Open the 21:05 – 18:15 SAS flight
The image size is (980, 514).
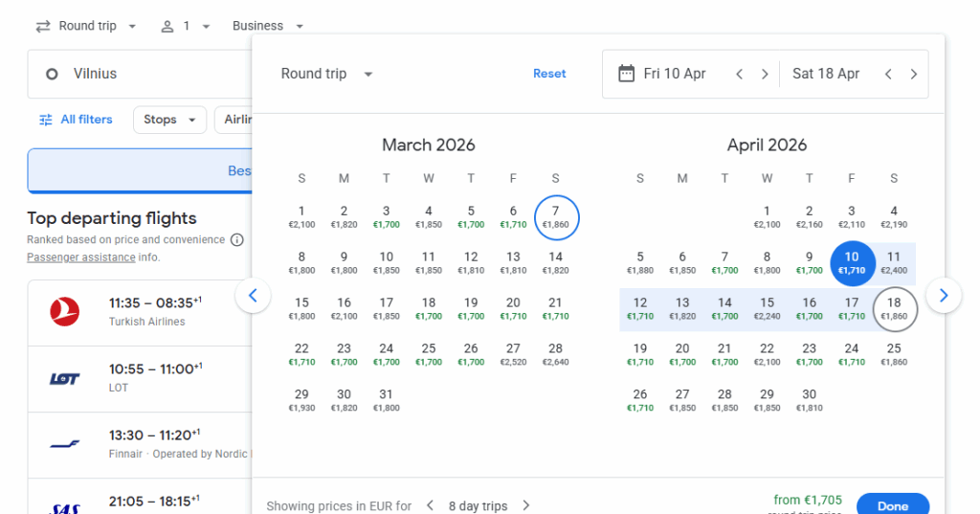tap(140, 497)
